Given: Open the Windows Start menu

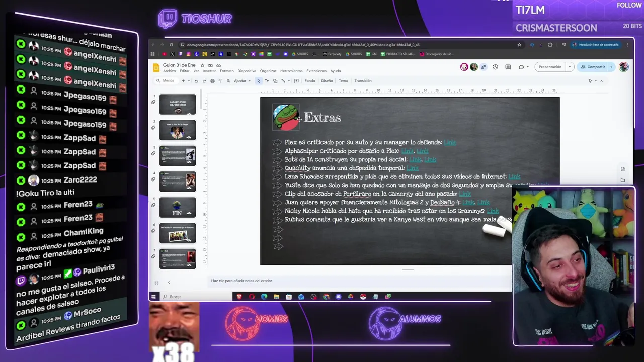Looking at the screenshot, I should point(153,297).
